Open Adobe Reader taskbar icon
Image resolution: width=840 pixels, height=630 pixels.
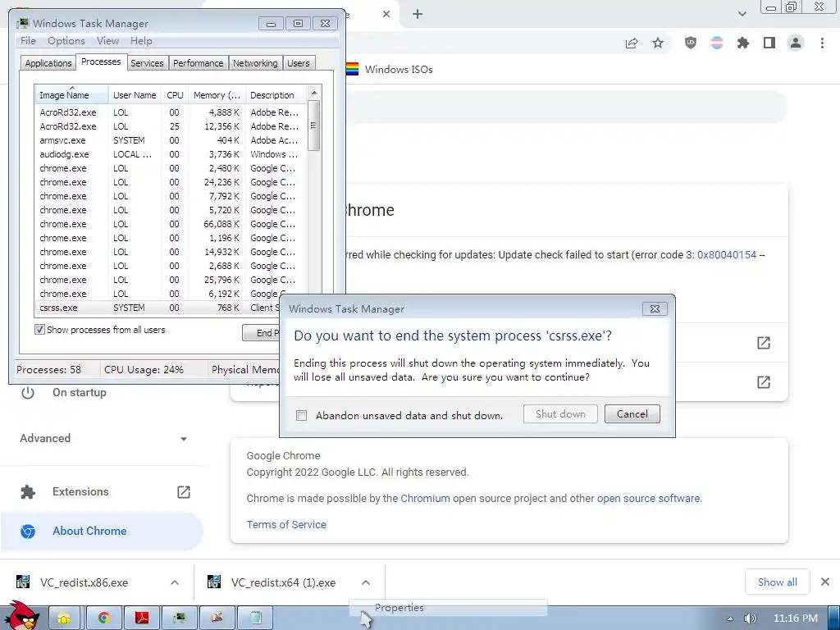point(141,619)
